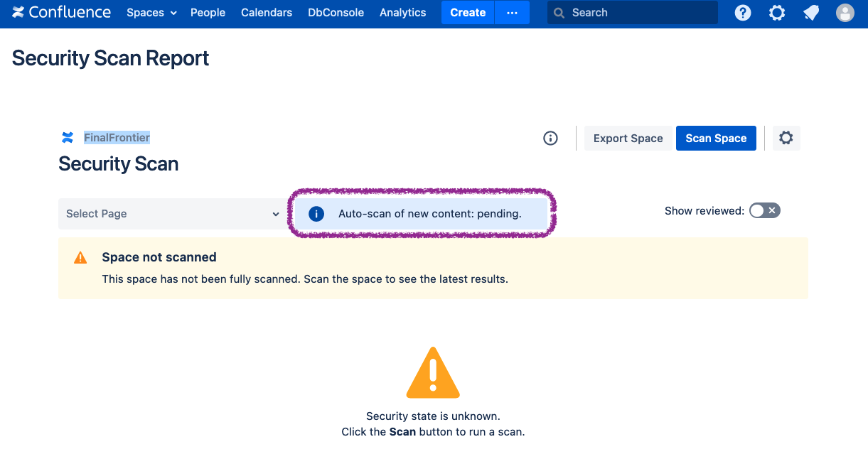Open the People menu item
The height and width of the screenshot is (454, 868).
click(x=208, y=13)
